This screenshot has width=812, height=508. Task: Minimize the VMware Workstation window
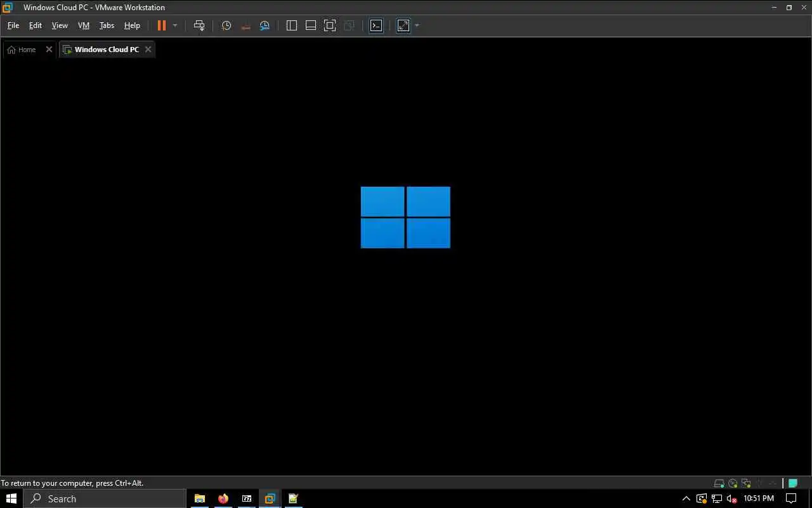coord(774,8)
